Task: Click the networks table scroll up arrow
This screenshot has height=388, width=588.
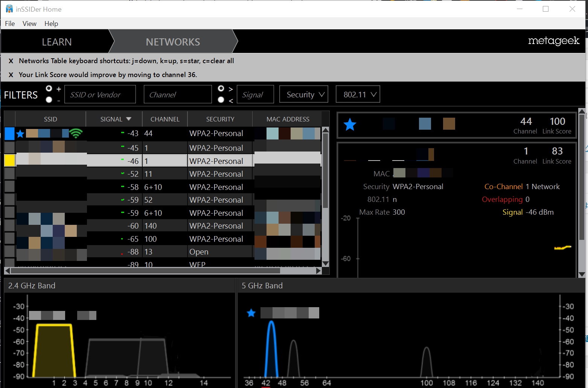Action: (x=326, y=130)
